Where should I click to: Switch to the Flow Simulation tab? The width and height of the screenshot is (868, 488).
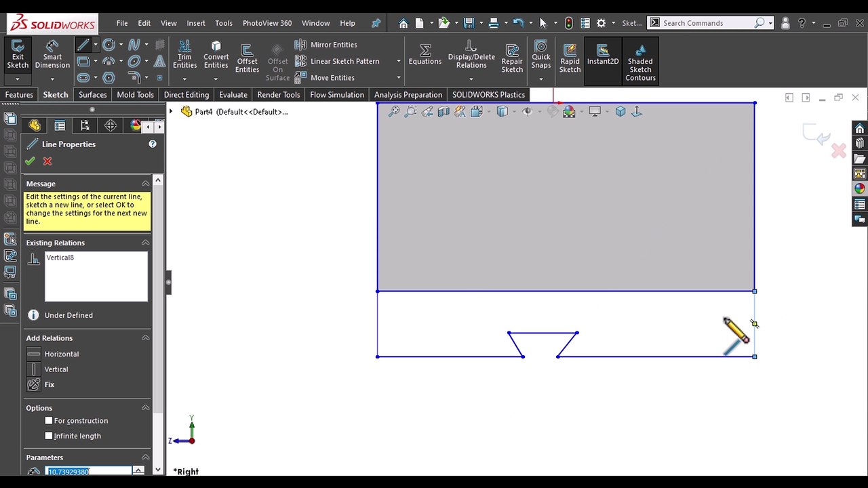[337, 95]
